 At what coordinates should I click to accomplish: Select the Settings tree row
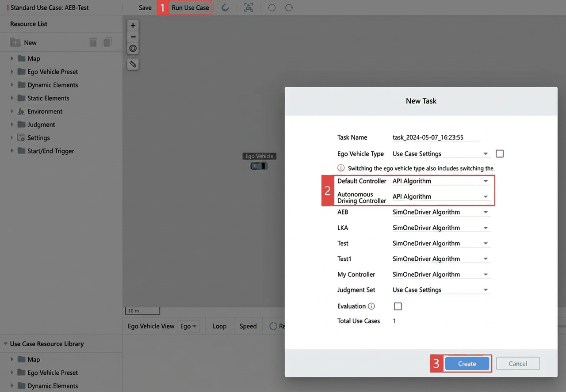[61, 137]
